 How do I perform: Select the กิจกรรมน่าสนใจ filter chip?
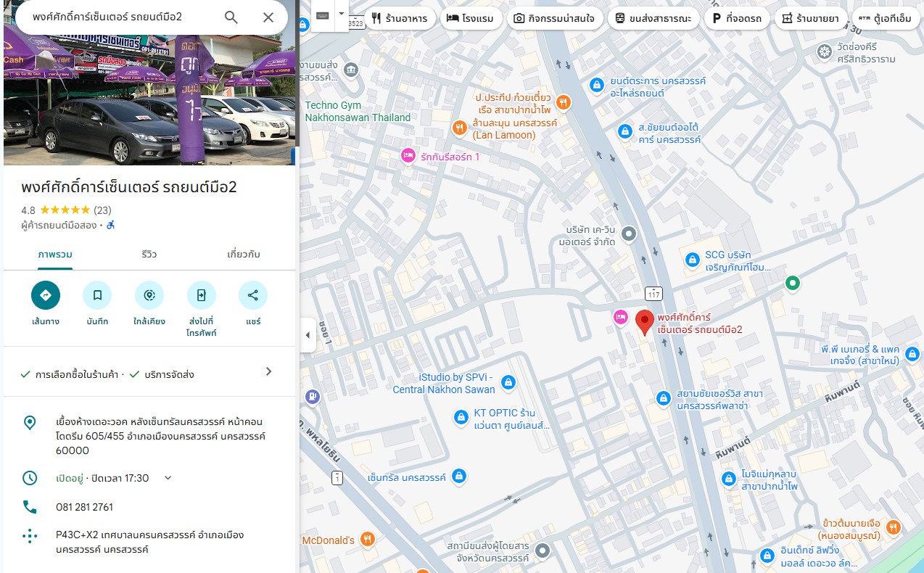[555, 18]
